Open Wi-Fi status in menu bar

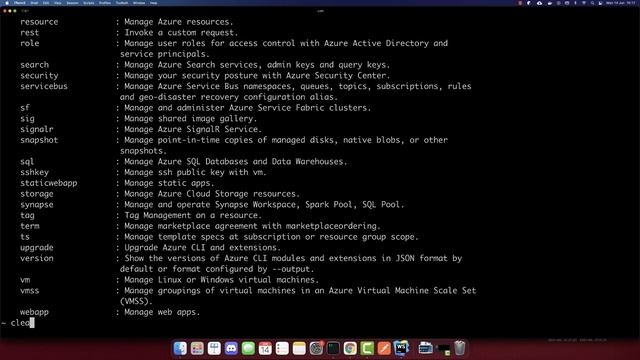point(584,3)
